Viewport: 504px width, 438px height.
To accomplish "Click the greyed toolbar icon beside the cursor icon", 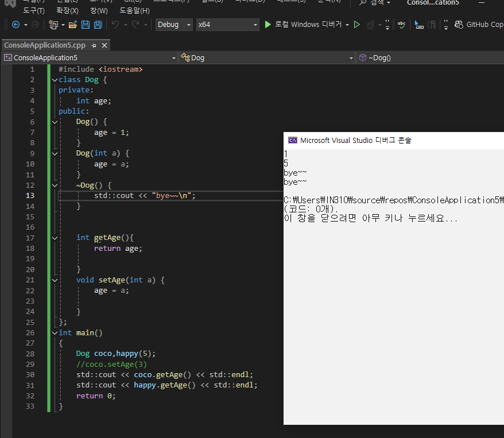I will tap(432, 25).
